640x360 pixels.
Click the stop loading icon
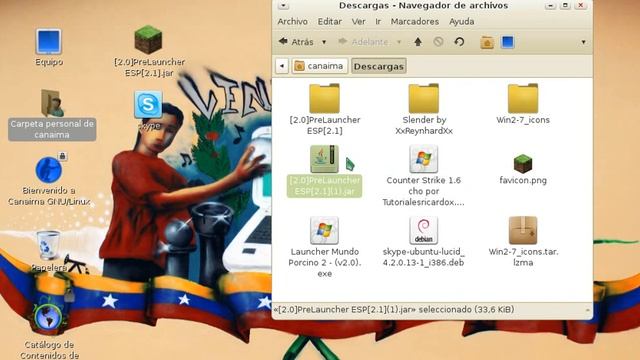click(438, 42)
